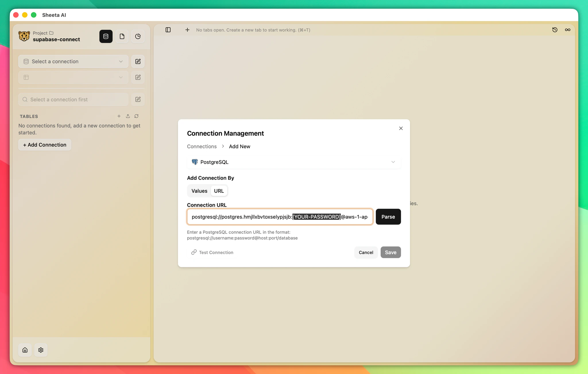Focus the Connection URL input field
Viewport: 588px width, 374px height.
(280, 217)
